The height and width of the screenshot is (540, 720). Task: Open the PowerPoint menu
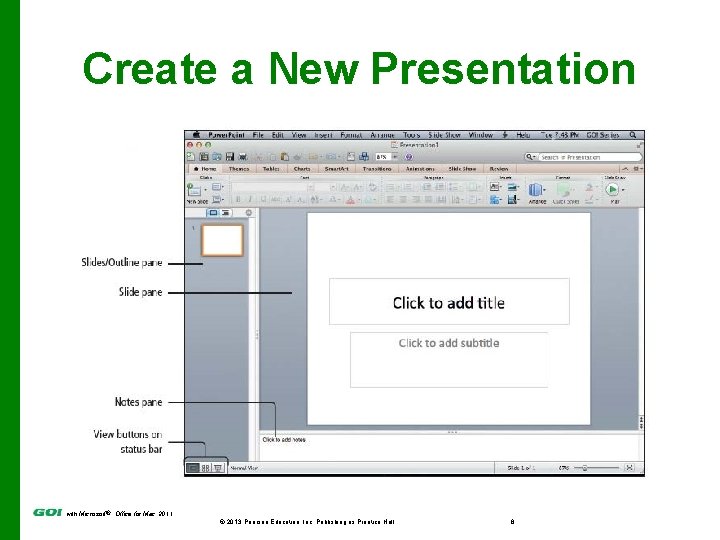click(226, 135)
